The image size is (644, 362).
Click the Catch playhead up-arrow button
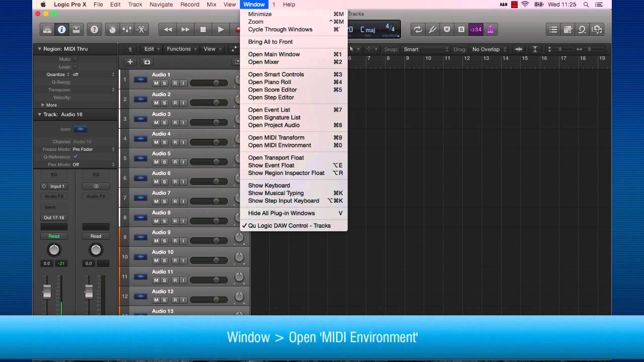tap(130, 49)
